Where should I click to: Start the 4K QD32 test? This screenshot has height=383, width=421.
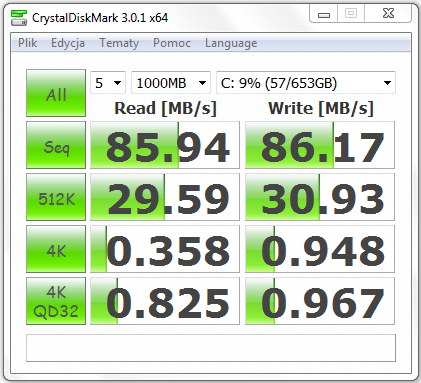(56, 301)
